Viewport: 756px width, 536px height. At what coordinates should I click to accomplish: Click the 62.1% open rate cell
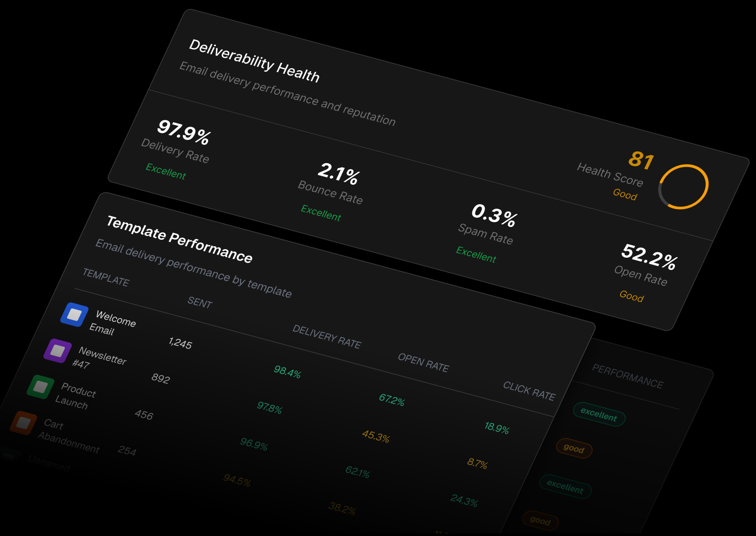coord(358,472)
